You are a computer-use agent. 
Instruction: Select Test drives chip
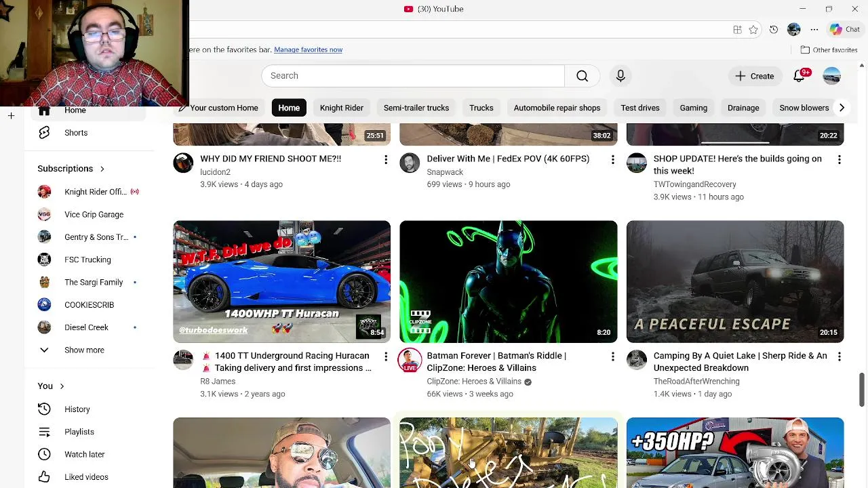(x=640, y=108)
